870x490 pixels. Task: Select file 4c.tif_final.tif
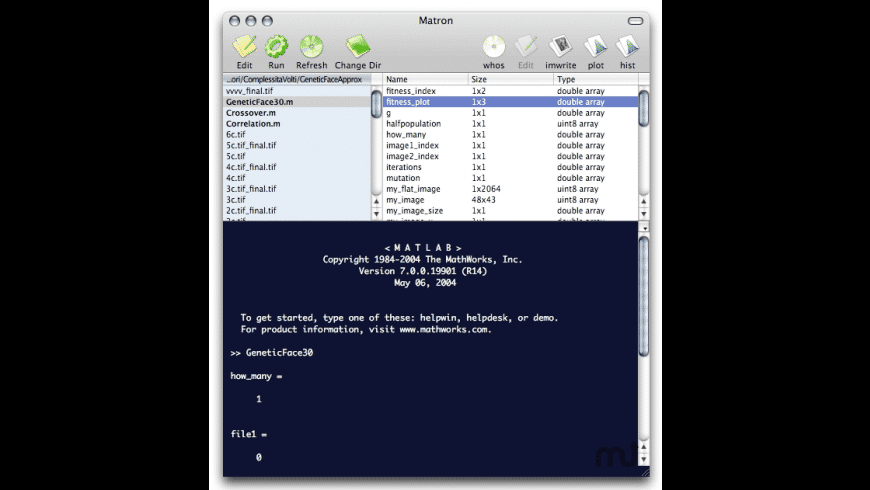coord(297,167)
